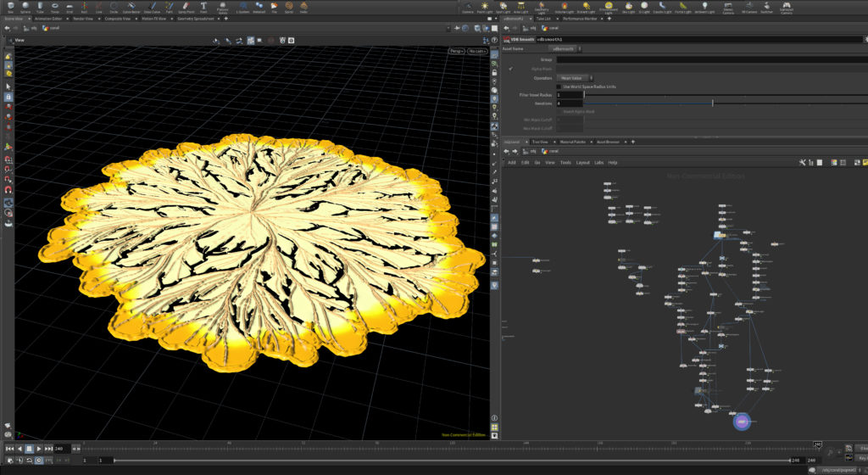Open the Take List tab
The height and width of the screenshot is (475, 868).
[543, 19]
